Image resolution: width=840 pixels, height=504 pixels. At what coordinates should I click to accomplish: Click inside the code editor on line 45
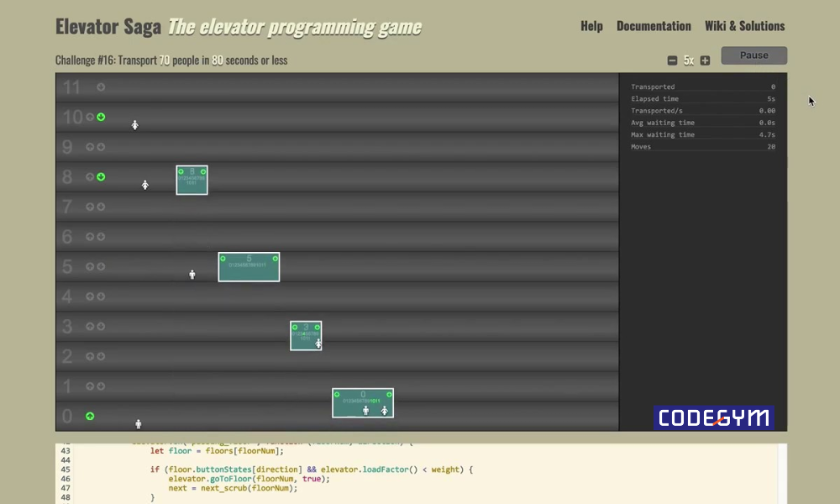point(336,470)
